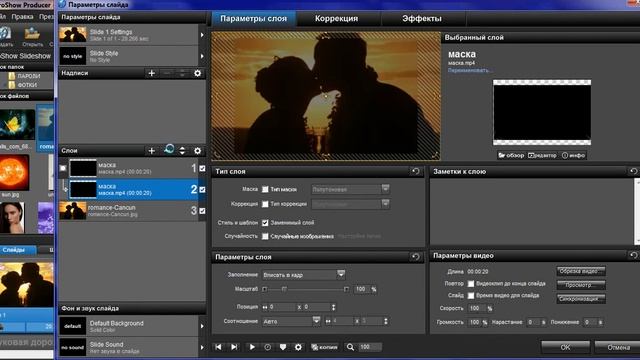The image size is (640, 360).
Task: Click the refresh layer icon in Слои header
Action: point(169,150)
